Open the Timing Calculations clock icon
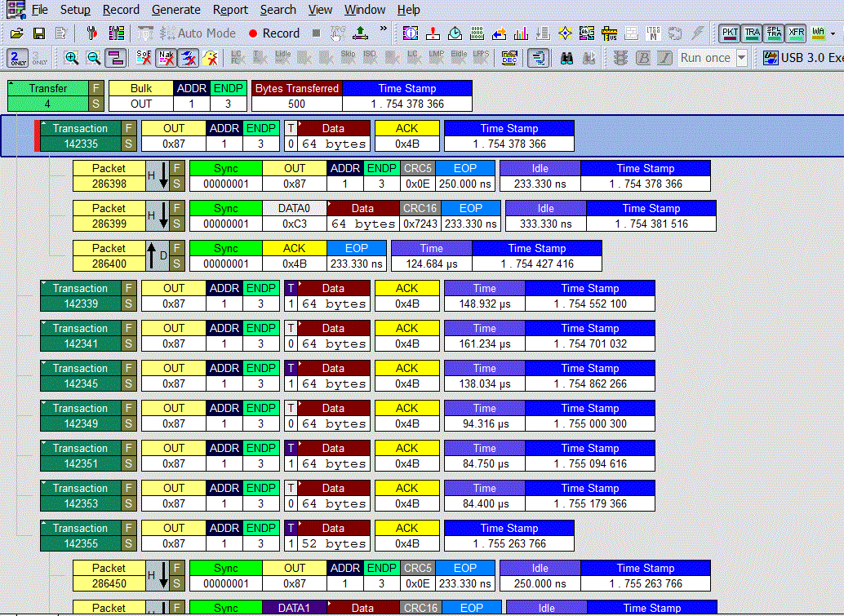The height and width of the screenshot is (616, 844). 455,33
